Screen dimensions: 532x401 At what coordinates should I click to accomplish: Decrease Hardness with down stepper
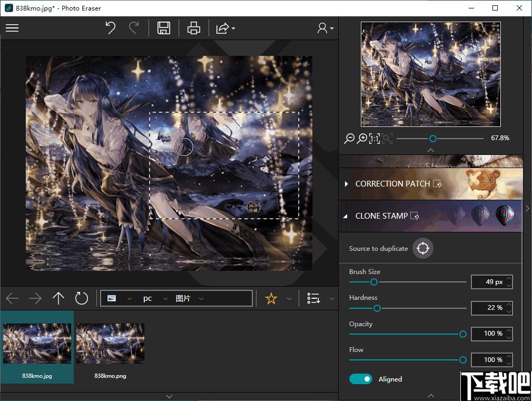click(509, 311)
